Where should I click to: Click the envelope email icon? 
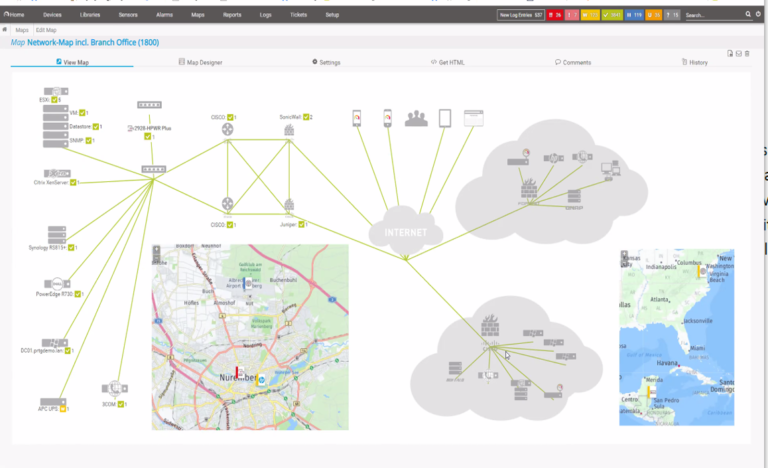[x=739, y=53]
